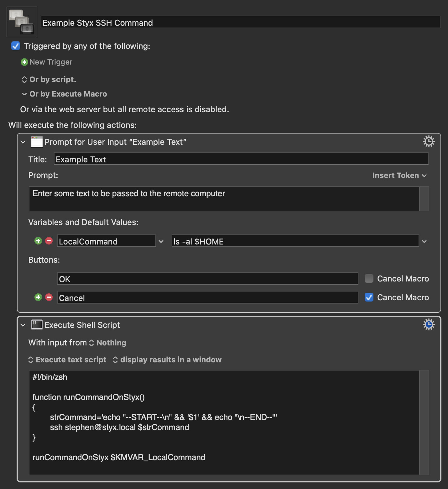Image resolution: width=448 pixels, height=489 pixels.
Task: Collapse the Prompt for User Input action
Action: click(23, 142)
